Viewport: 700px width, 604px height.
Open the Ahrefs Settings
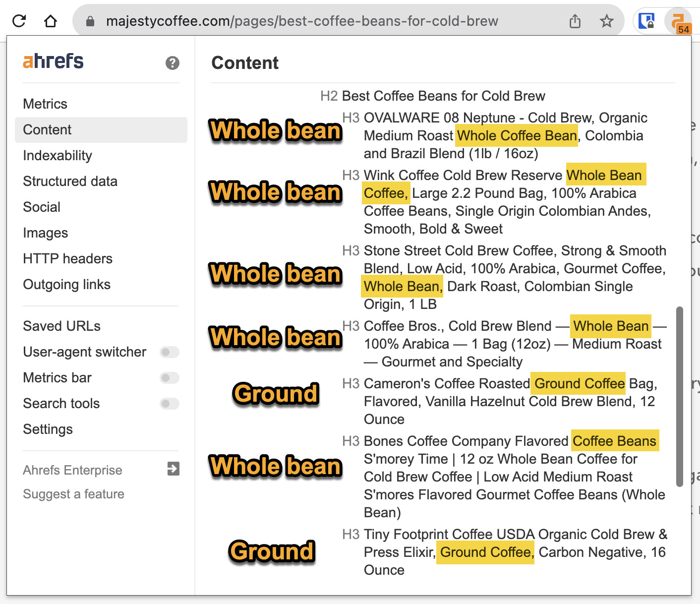tap(48, 429)
